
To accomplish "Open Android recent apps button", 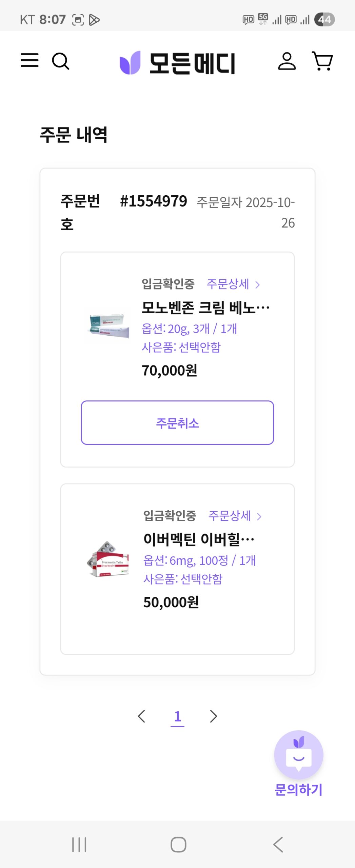I will [x=79, y=844].
